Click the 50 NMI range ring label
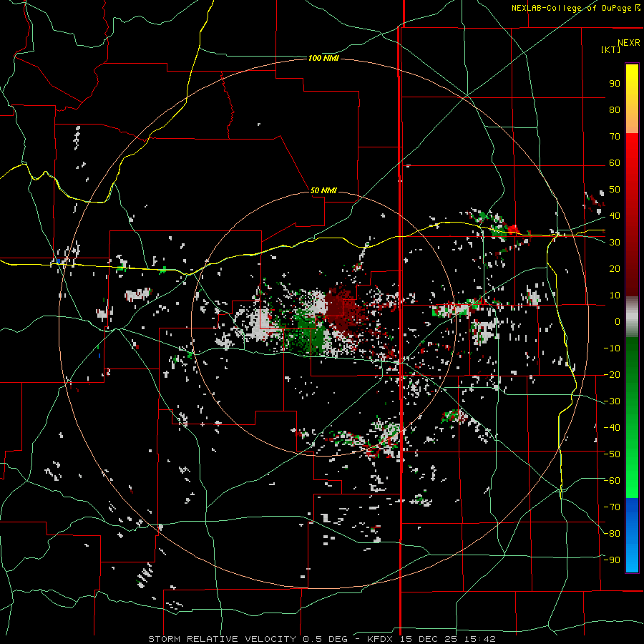 pyautogui.click(x=323, y=190)
